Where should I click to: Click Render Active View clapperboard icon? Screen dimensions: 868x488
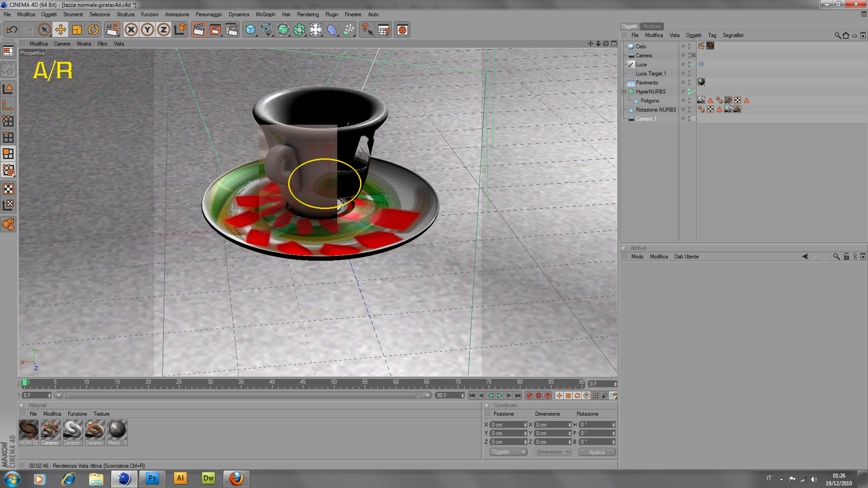coord(198,30)
